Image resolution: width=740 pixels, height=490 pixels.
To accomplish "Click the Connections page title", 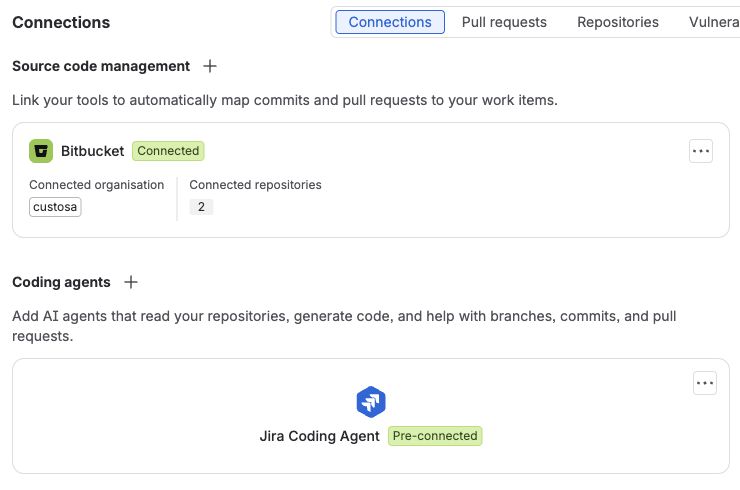I will click(x=61, y=22).
